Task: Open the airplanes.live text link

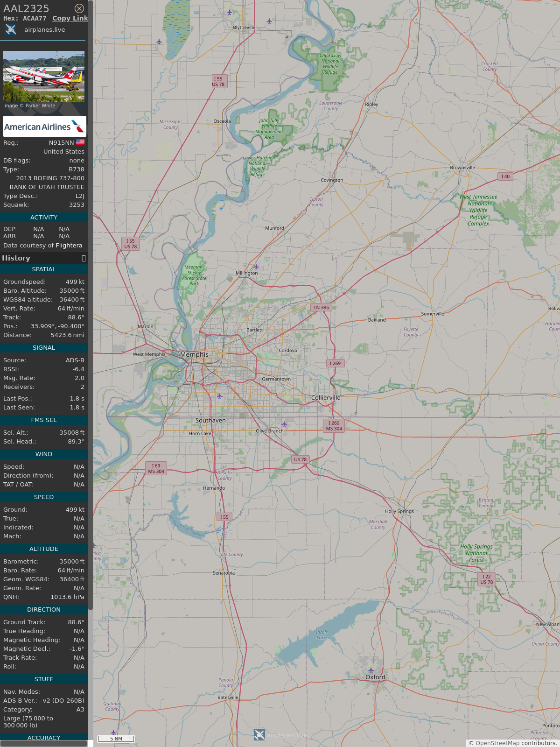Action: (x=45, y=29)
